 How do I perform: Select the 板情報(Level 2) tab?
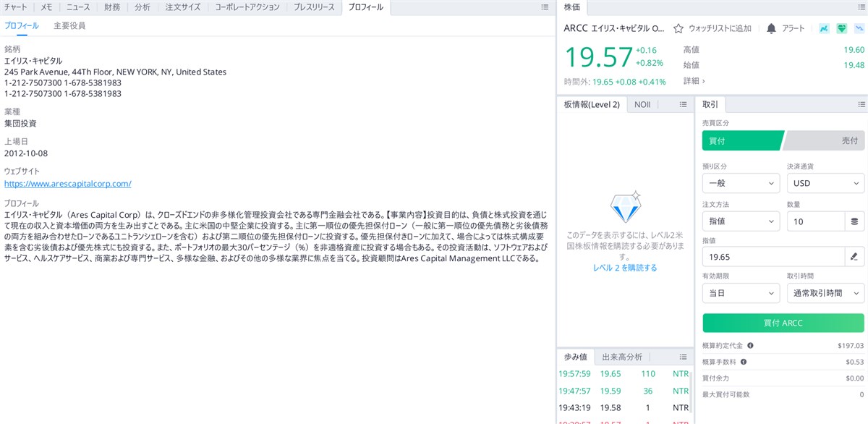pos(592,105)
